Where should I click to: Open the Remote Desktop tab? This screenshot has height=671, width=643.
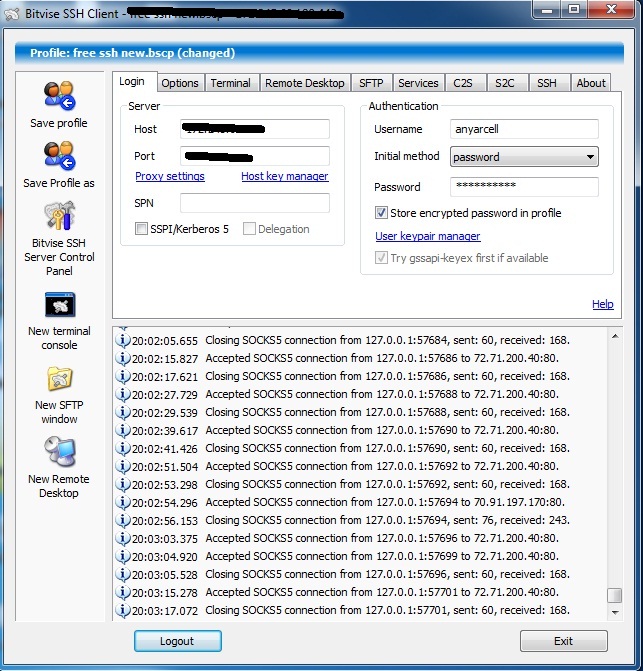pyautogui.click(x=305, y=83)
